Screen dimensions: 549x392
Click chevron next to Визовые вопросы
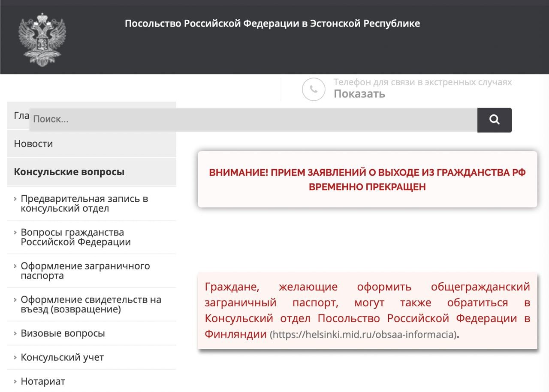[x=15, y=333]
